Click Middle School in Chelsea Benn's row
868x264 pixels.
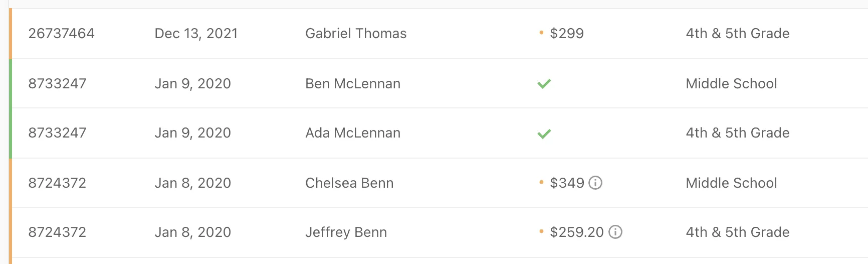coord(731,183)
